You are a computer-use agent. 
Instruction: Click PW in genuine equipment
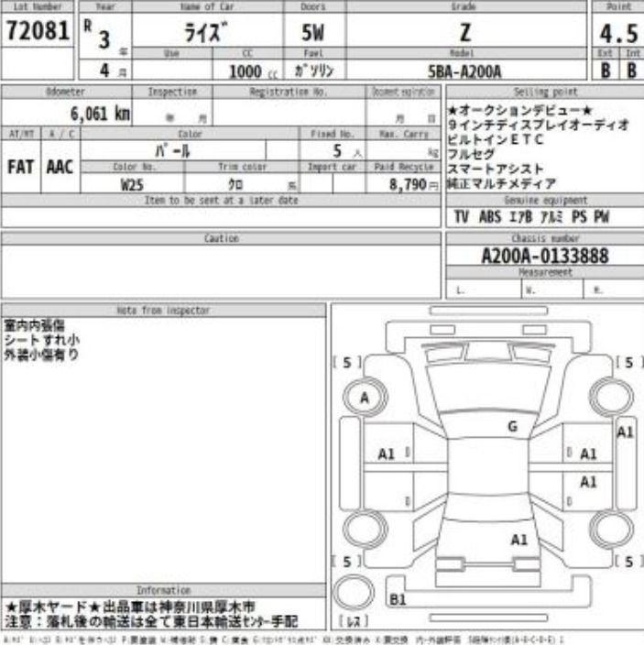tap(601, 217)
